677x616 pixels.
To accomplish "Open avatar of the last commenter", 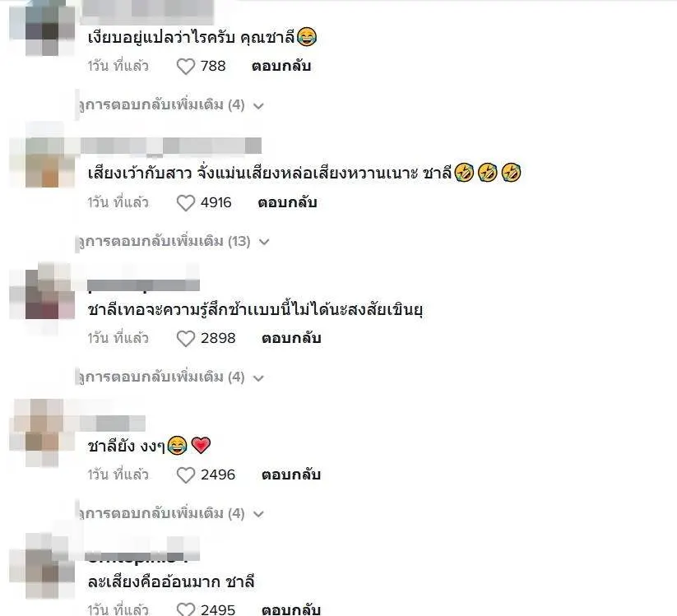I will 42,566.
